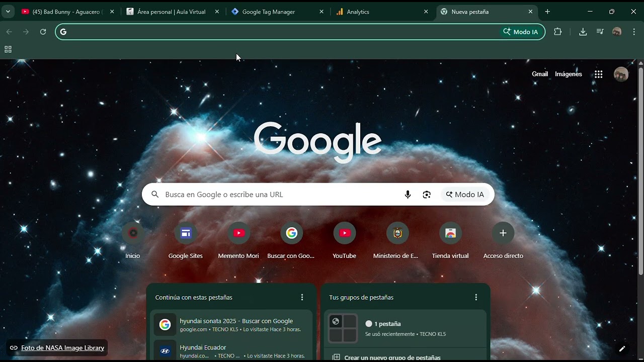Open hyundai sonata 2025 search entry
Viewport: 644px width, 362px height.
pyautogui.click(x=231, y=324)
